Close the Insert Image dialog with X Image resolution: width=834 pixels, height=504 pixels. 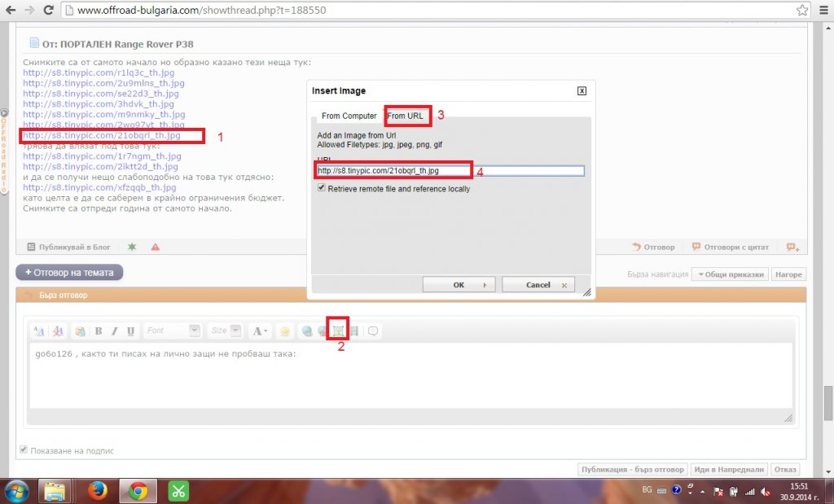[x=582, y=91]
